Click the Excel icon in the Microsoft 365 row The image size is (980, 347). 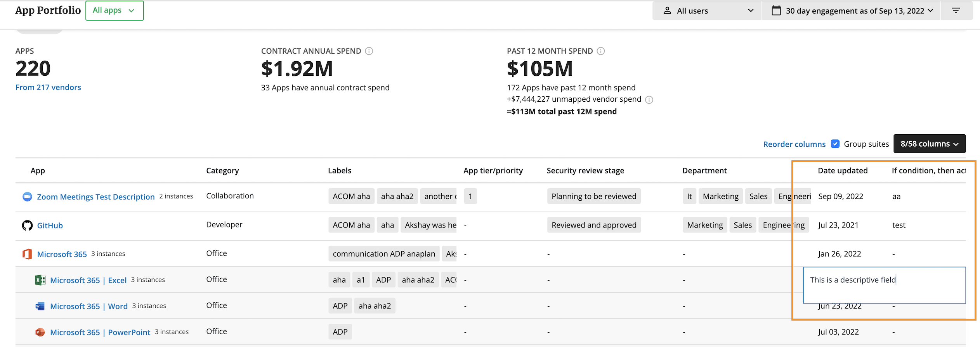tap(40, 280)
